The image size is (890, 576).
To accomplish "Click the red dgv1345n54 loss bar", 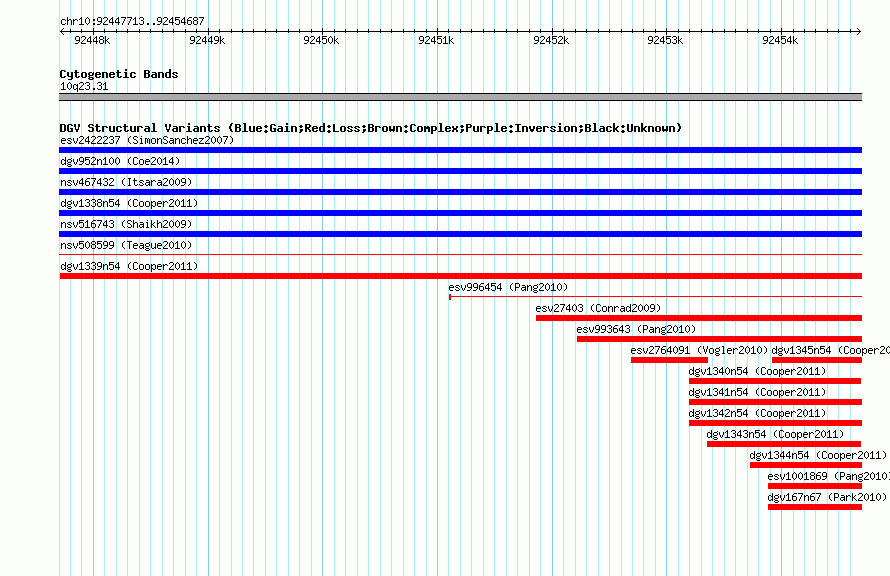I will [817, 360].
